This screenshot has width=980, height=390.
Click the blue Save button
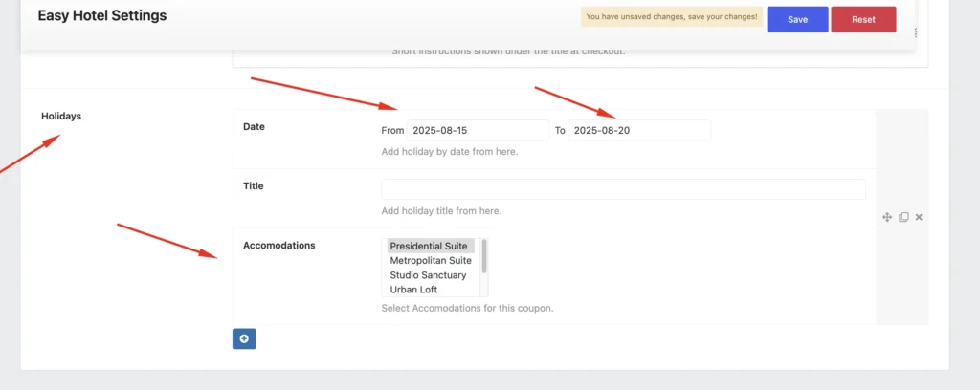pyautogui.click(x=797, y=19)
